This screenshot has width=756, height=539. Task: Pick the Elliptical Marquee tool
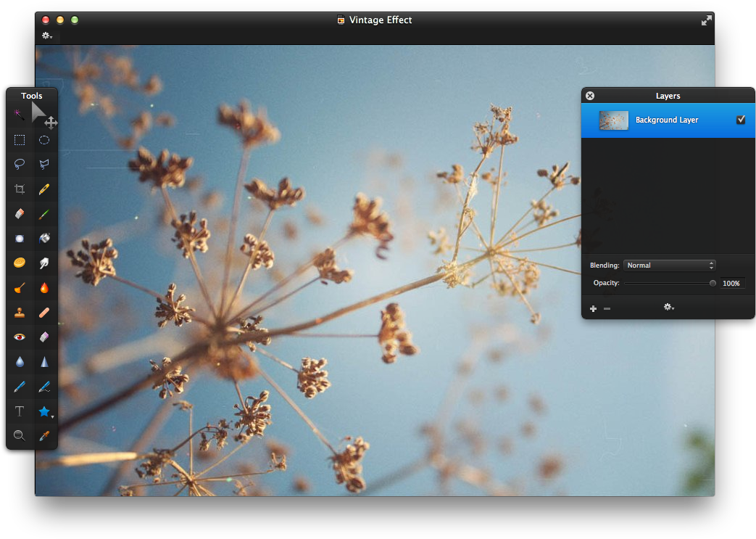coord(44,140)
